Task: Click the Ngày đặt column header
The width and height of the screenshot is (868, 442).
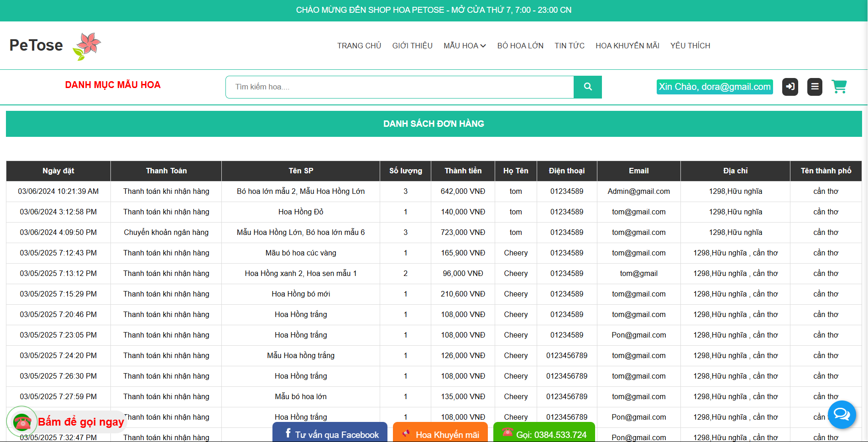Action: [x=58, y=171]
